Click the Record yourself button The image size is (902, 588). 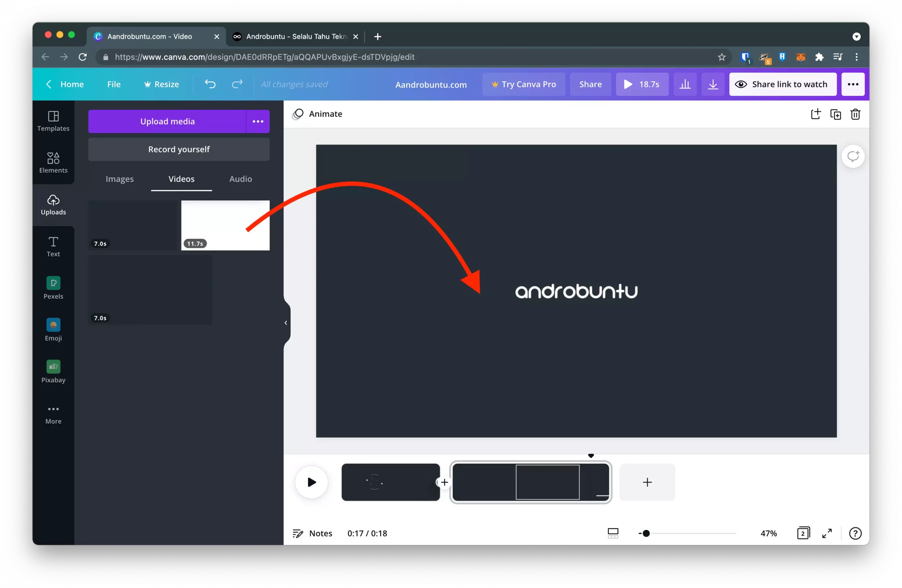click(179, 149)
